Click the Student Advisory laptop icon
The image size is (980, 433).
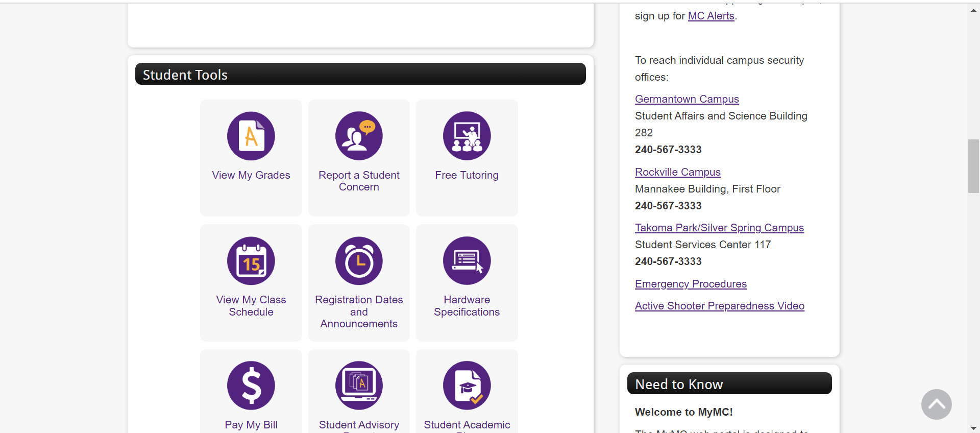click(x=359, y=386)
